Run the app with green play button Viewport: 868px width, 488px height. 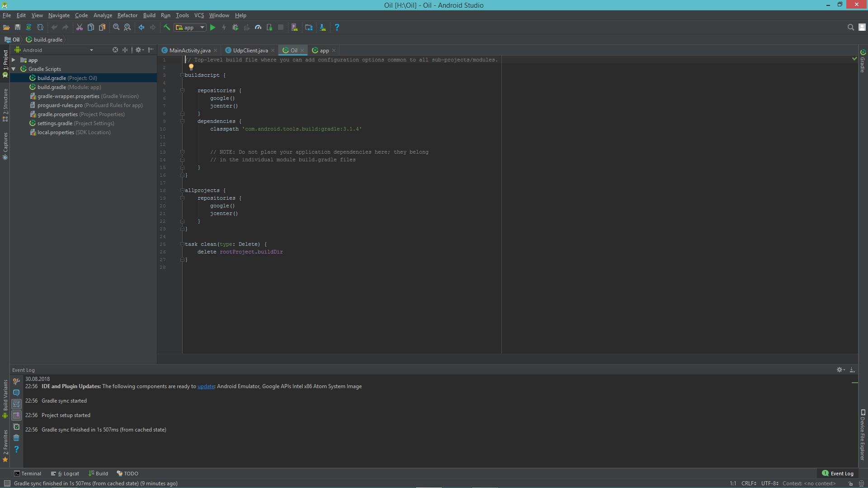(x=212, y=28)
